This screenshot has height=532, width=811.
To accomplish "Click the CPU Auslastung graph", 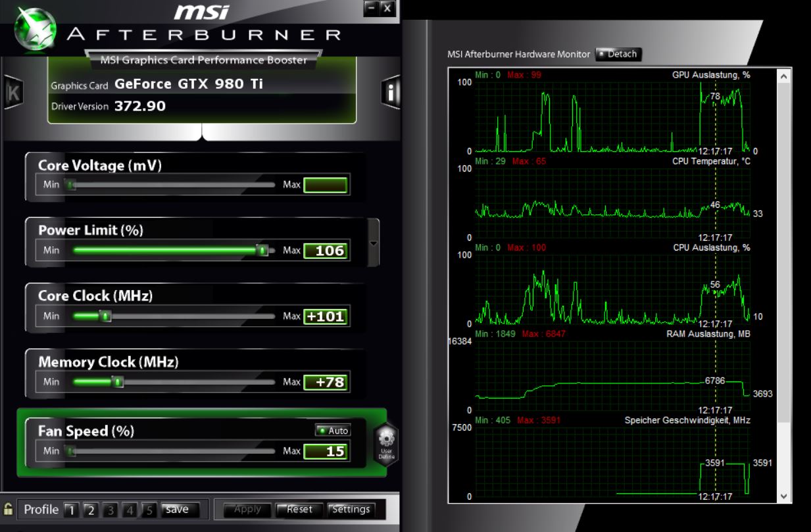I will [x=612, y=289].
